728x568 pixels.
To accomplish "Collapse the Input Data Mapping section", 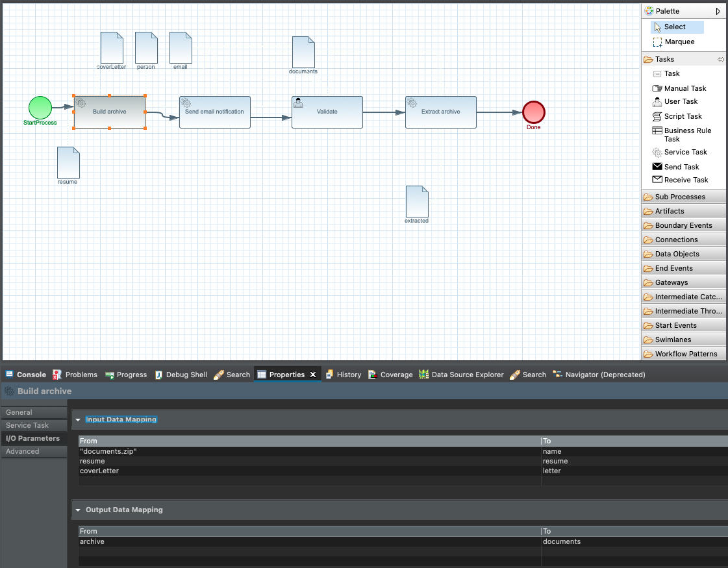I will (78, 420).
